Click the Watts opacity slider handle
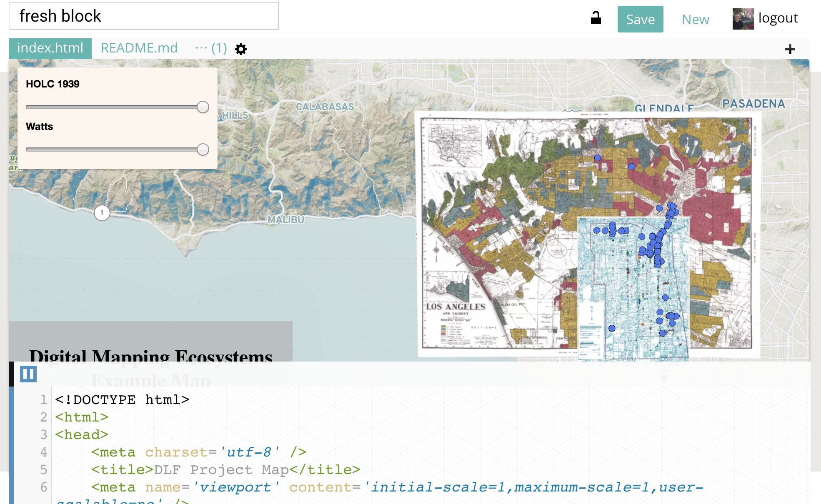 [x=203, y=150]
